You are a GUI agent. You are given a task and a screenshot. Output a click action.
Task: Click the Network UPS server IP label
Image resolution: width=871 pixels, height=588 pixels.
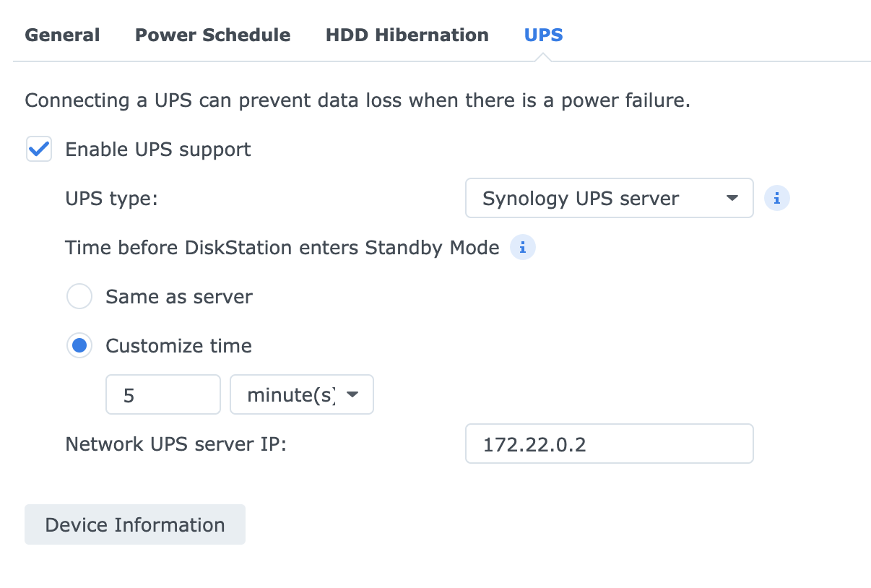pos(175,444)
